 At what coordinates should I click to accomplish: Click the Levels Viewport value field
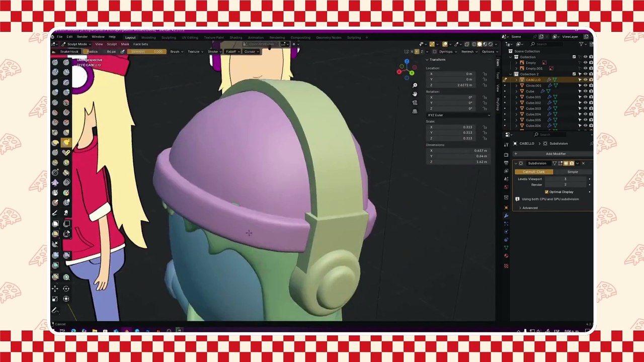(x=566, y=179)
